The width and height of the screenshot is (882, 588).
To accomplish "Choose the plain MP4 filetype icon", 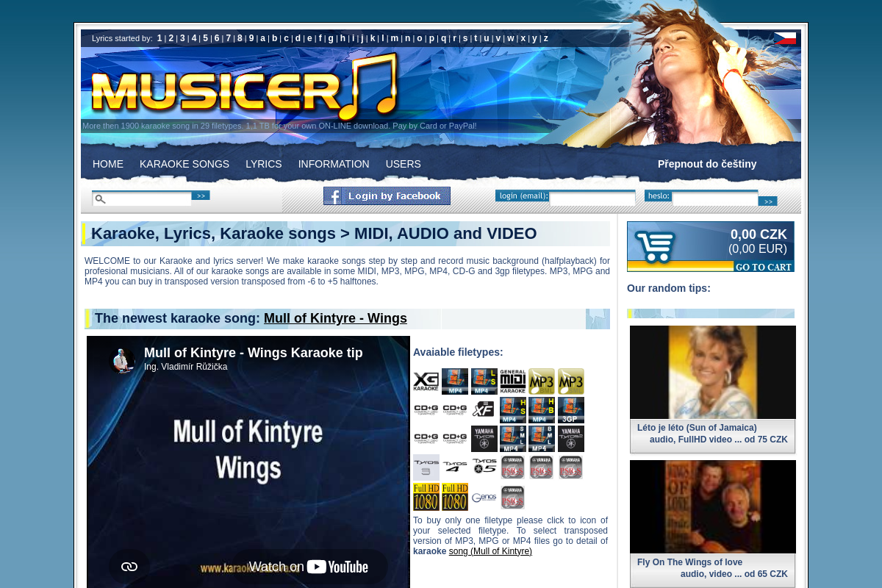I will coord(455,381).
